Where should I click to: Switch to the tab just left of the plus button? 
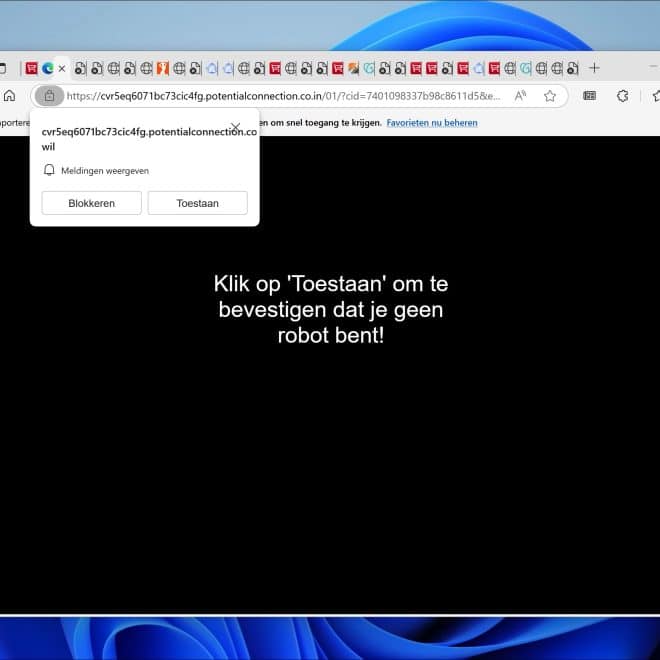coord(572,68)
